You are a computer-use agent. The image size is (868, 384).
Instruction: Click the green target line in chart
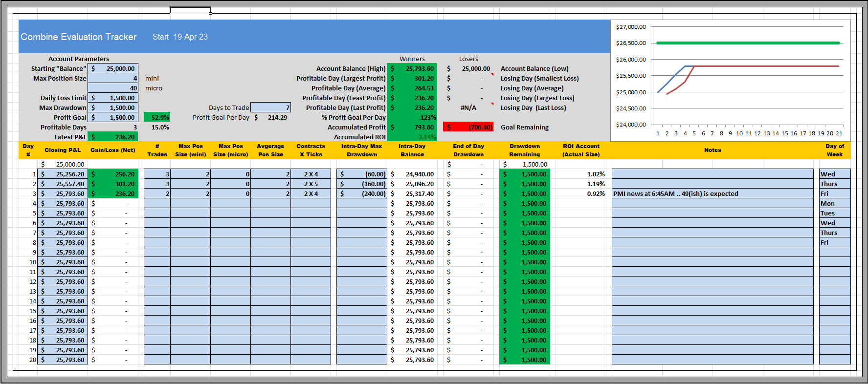click(748, 43)
